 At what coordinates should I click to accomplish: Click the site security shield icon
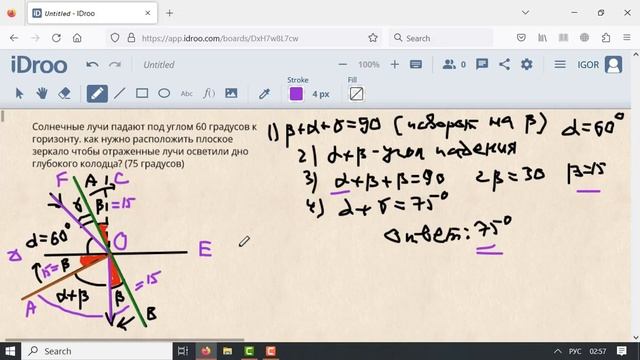pyautogui.click(x=115, y=38)
